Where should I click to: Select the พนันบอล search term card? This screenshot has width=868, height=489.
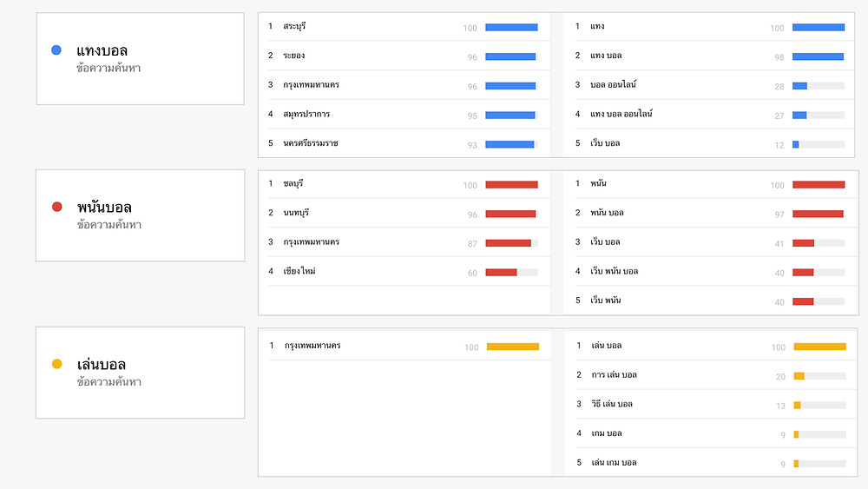(x=140, y=215)
